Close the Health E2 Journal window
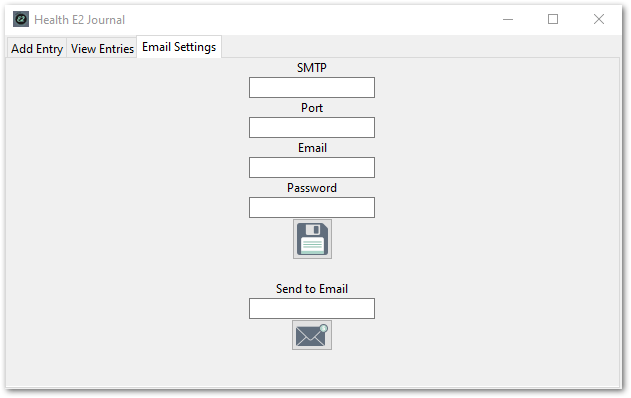 599,19
